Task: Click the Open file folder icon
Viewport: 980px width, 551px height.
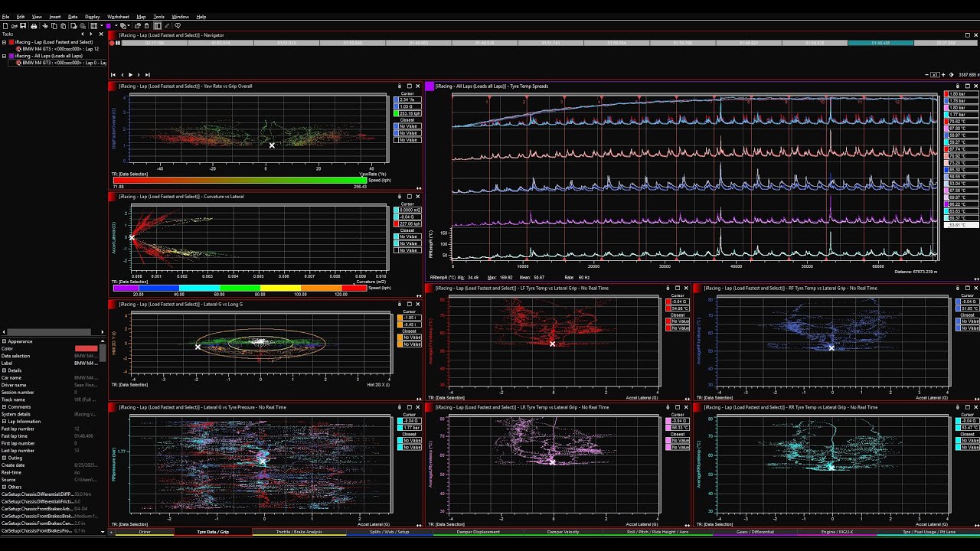Action: (x=15, y=25)
